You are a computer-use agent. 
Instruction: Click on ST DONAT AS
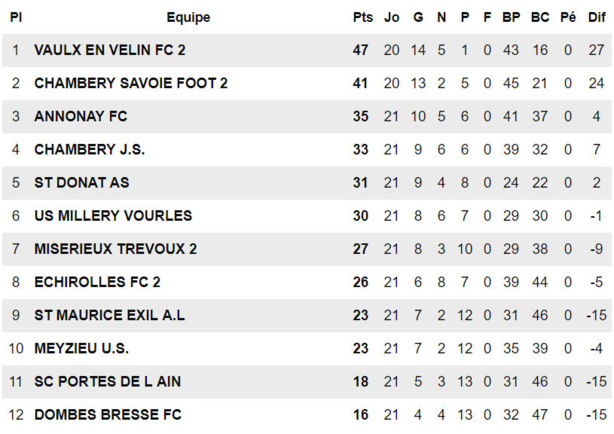(82, 182)
